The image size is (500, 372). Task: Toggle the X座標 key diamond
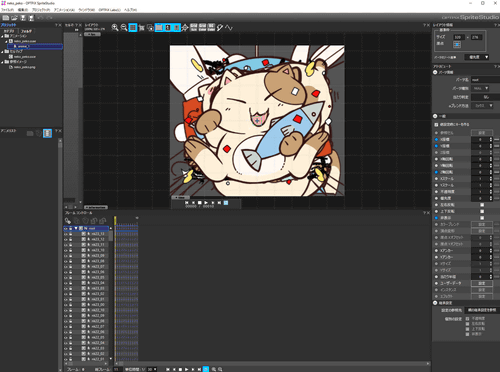[436, 139]
